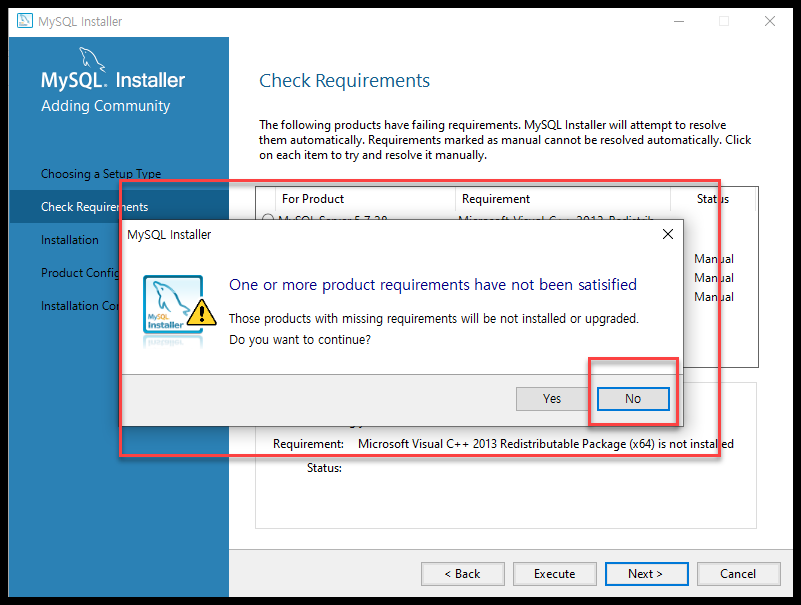Click the Status column header
The image size is (801, 605).
[713, 199]
